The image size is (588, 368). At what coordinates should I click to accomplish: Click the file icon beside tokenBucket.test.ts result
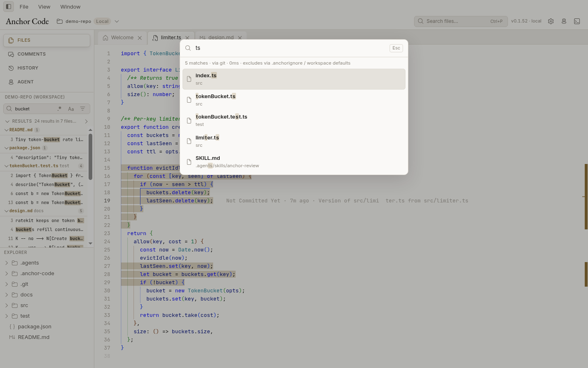click(x=189, y=121)
